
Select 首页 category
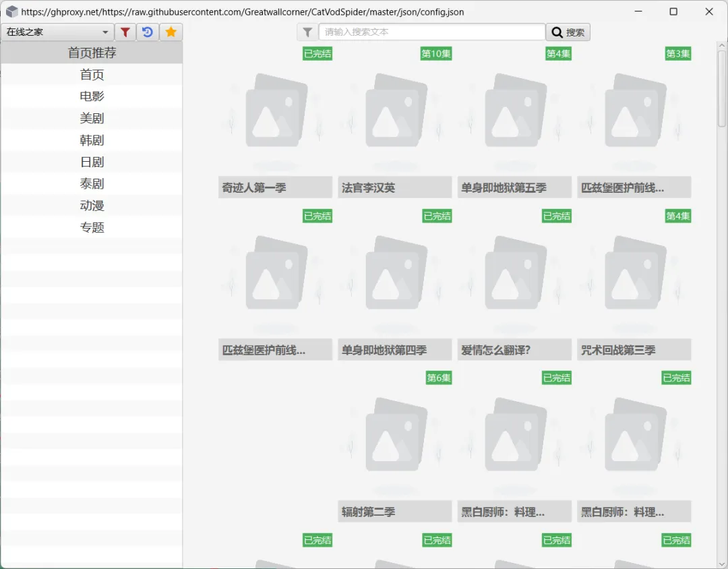[x=92, y=74]
